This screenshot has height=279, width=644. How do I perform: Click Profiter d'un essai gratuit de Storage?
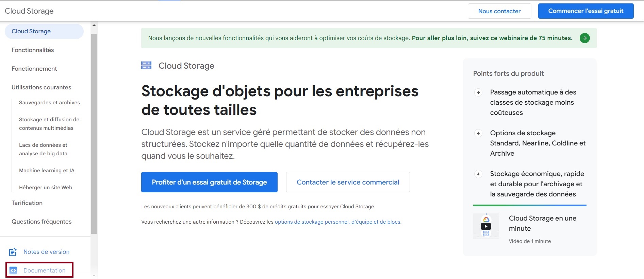[209, 182]
